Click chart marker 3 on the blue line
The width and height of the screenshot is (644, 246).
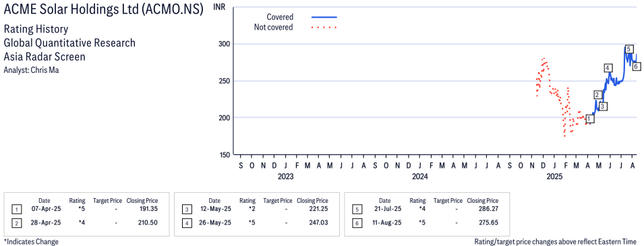602,106
